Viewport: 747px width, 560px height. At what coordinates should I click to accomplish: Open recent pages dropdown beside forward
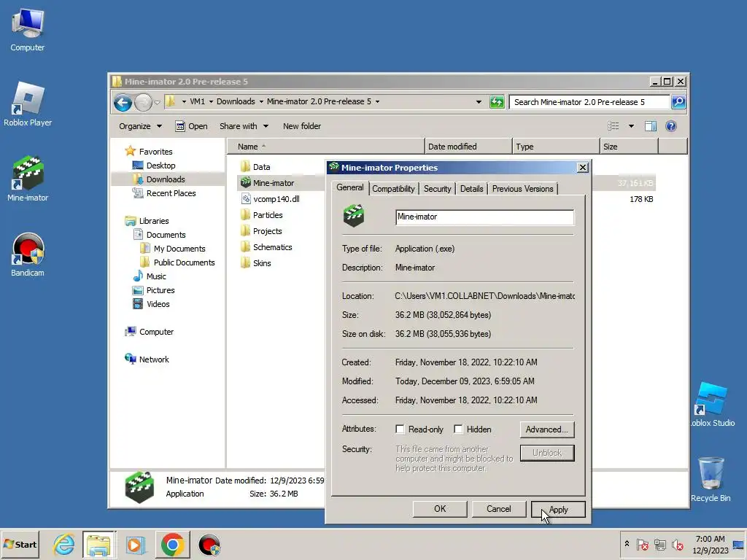click(157, 102)
